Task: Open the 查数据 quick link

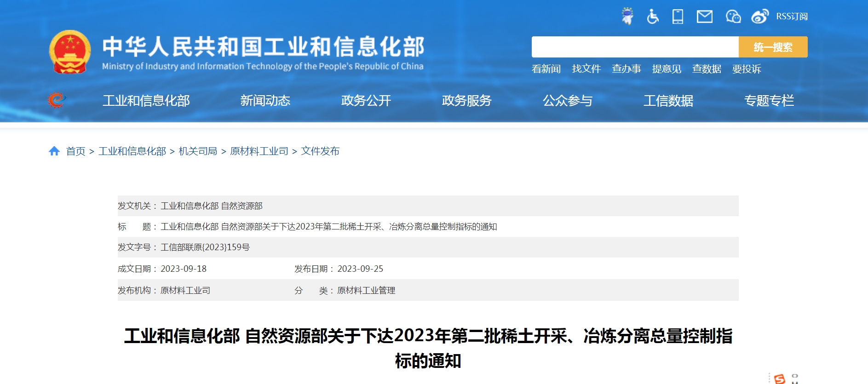Action: click(x=707, y=69)
